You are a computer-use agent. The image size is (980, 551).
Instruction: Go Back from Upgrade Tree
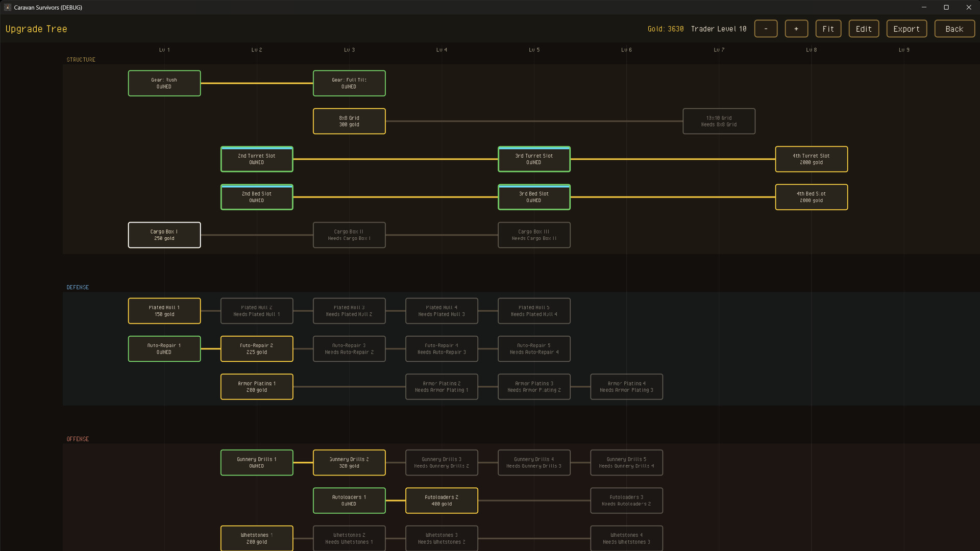click(x=954, y=29)
